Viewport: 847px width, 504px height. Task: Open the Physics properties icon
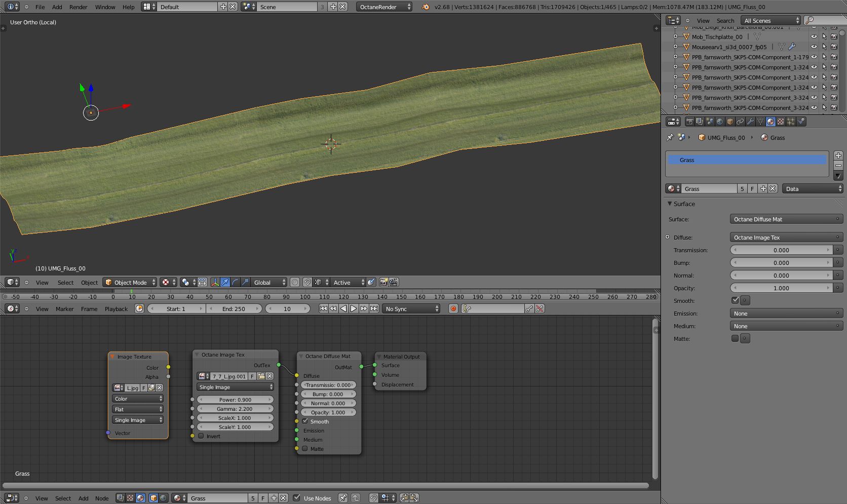(801, 122)
